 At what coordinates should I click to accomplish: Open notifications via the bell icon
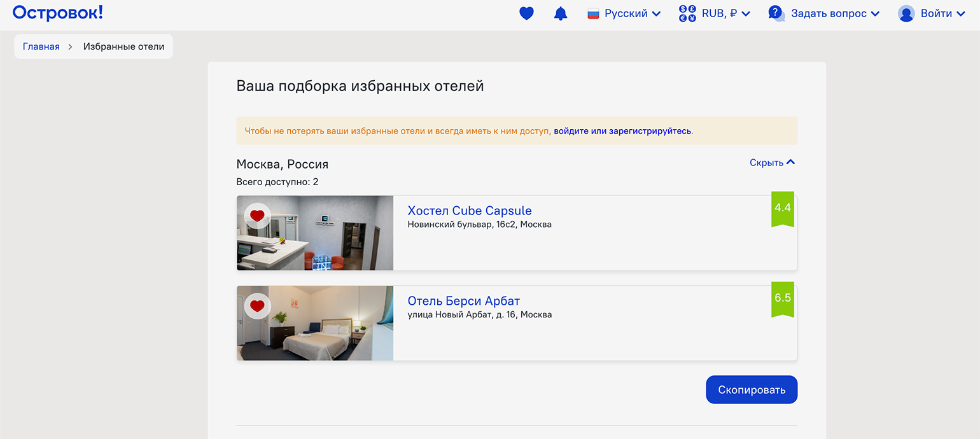561,13
